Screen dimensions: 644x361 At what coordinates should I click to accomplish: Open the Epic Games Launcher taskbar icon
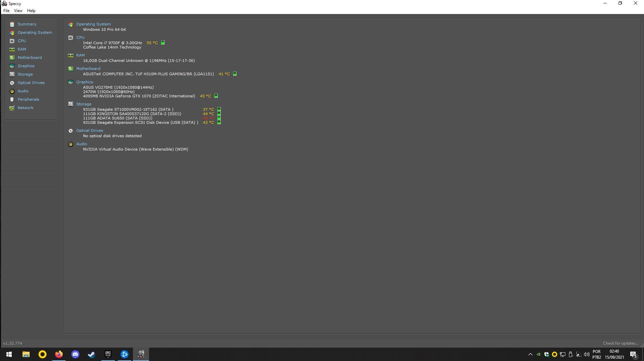click(108, 354)
